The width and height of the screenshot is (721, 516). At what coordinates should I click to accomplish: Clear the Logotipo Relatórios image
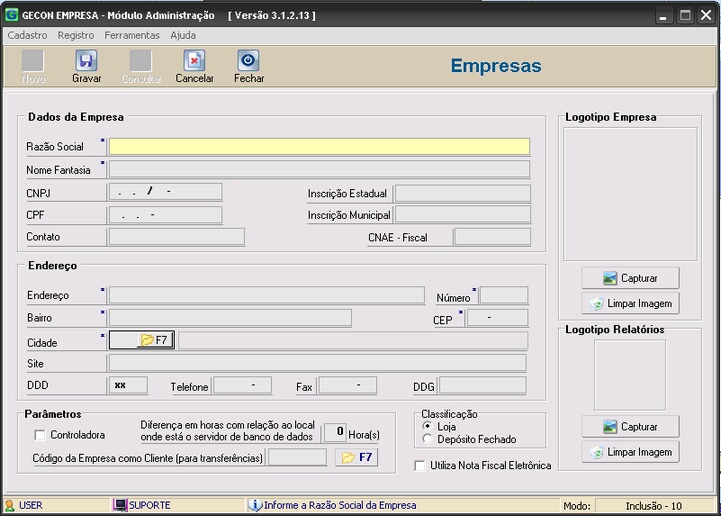tap(630, 452)
